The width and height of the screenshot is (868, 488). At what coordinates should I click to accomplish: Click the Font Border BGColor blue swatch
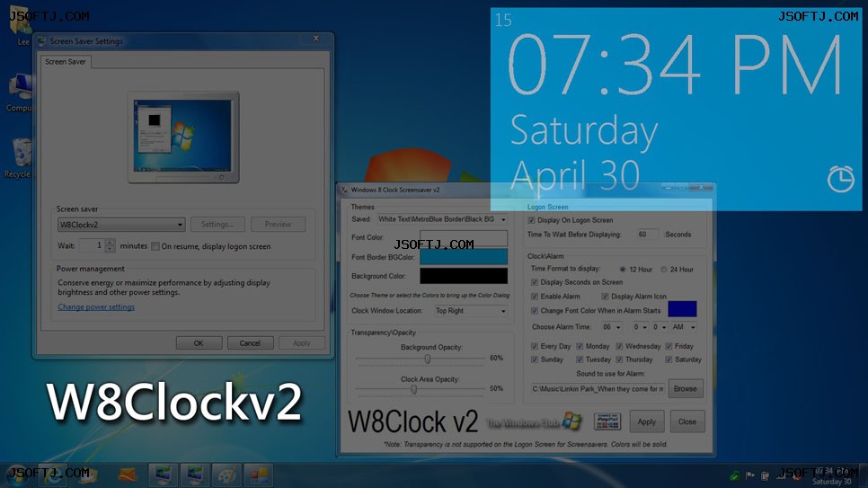(x=464, y=257)
